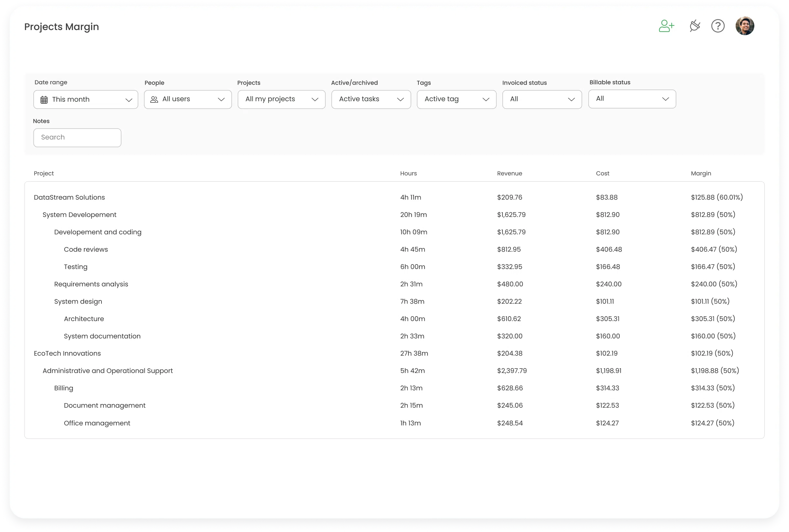
Task: Click the $209.76 revenue value
Action: coord(510,197)
